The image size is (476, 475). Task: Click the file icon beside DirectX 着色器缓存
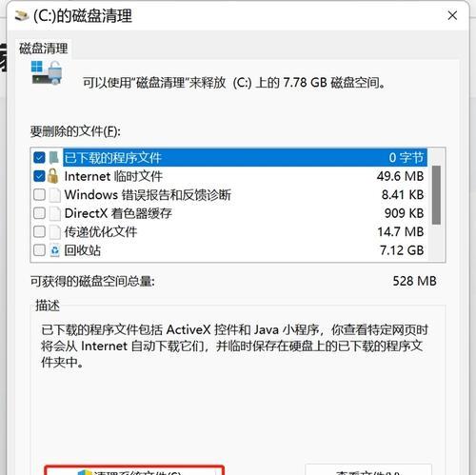click(54, 213)
